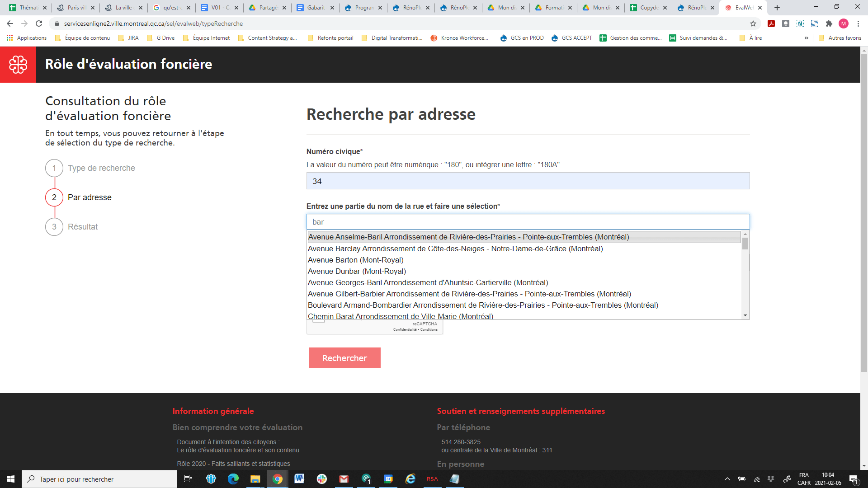Open Task View in taskbar
The width and height of the screenshot is (868, 488).
click(188, 479)
